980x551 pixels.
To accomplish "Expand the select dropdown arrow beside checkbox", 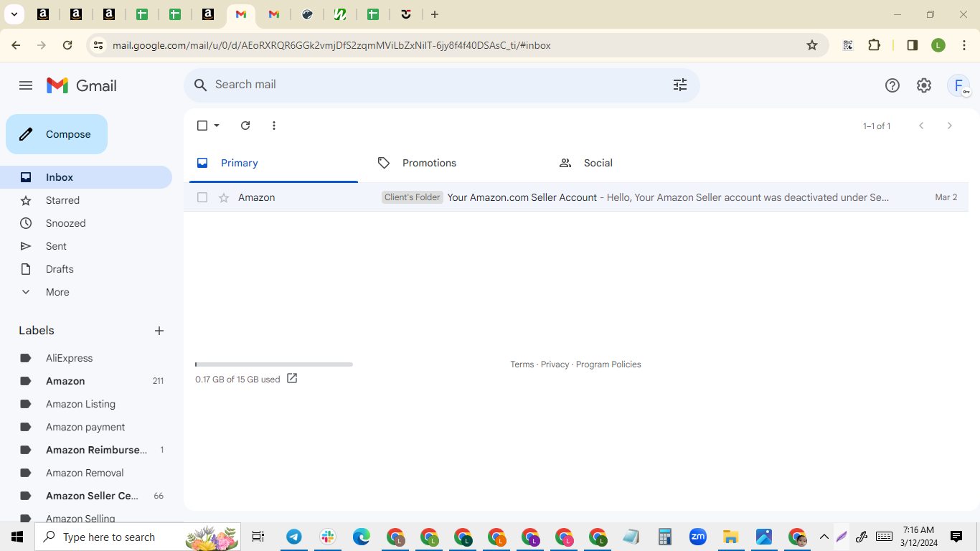I will tap(217, 126).
